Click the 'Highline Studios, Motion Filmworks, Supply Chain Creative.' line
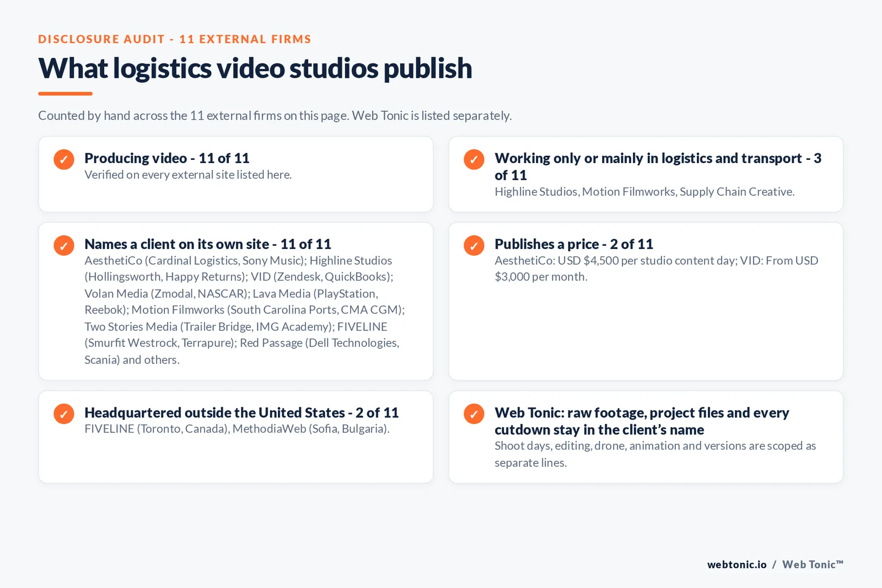882x588 pixels. point(644,192)
